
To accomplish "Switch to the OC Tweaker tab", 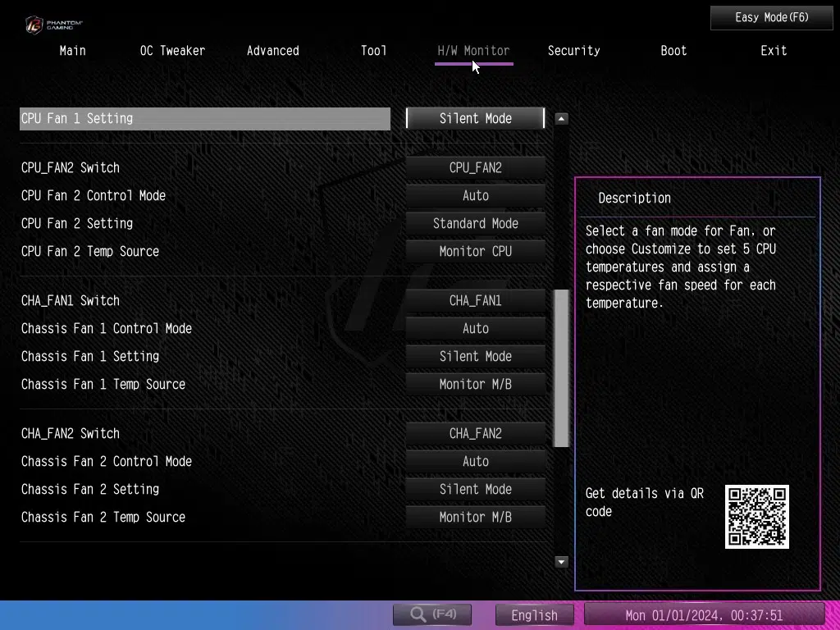I will pyautogui.click(x=172, y=51).
